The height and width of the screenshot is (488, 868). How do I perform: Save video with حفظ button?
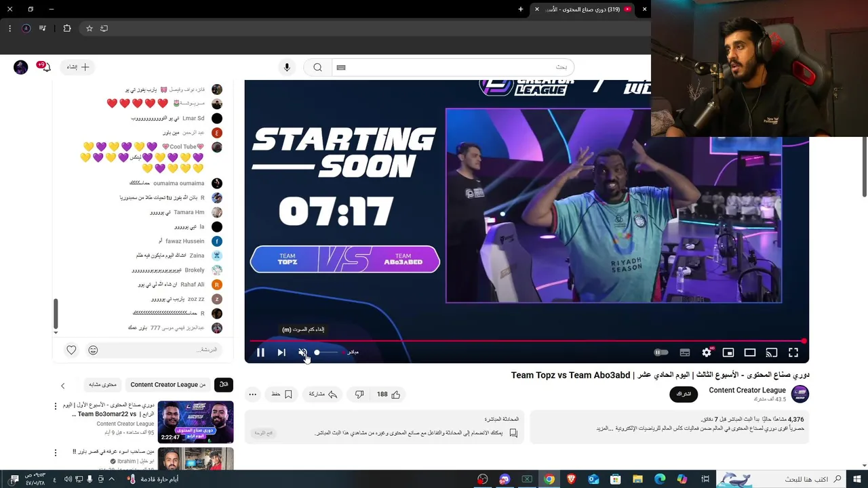282,394
